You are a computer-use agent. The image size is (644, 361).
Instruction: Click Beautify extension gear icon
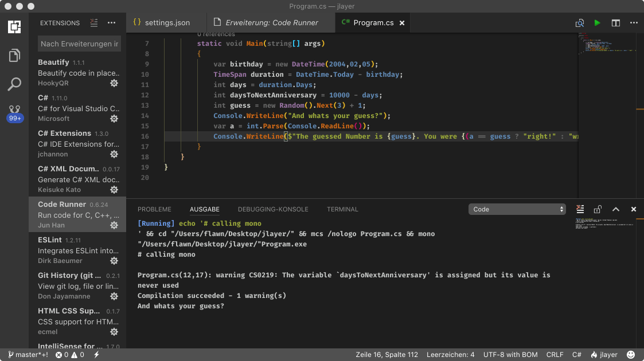pyautogui.click(x=114, y=83)
